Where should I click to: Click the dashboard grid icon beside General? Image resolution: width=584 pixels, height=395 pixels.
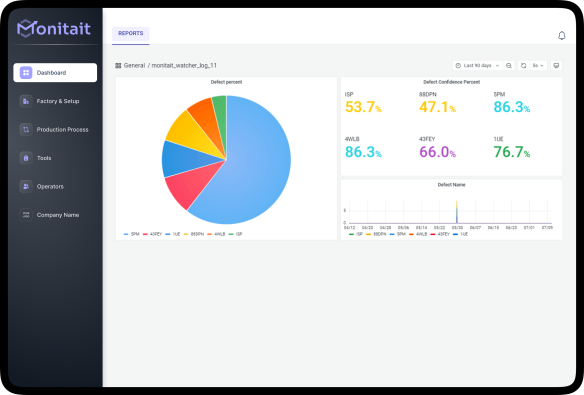point(118,66)
